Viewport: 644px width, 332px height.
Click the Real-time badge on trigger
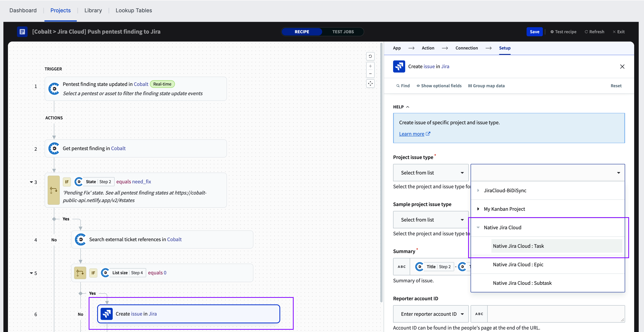(162, 84)
